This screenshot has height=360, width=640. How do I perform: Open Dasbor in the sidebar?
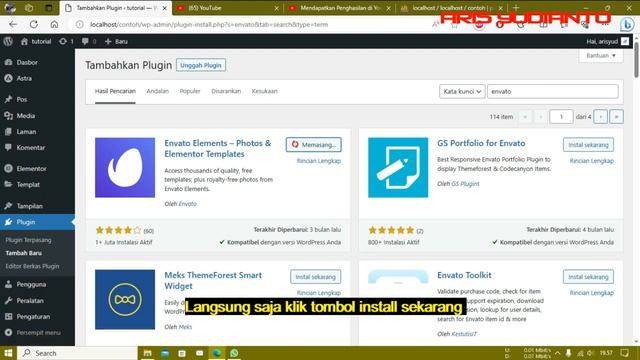(27, 62)
